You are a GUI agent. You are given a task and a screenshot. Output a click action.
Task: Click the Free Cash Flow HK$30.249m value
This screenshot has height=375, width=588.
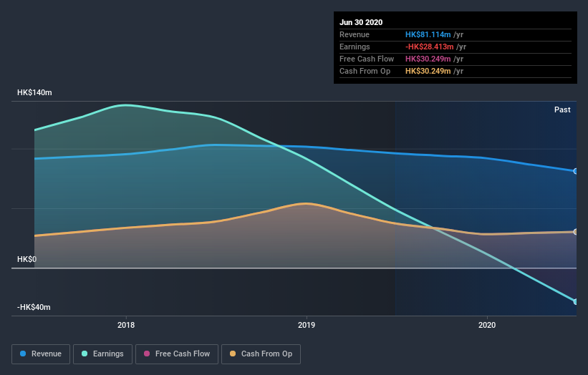[x=428, y=59]
